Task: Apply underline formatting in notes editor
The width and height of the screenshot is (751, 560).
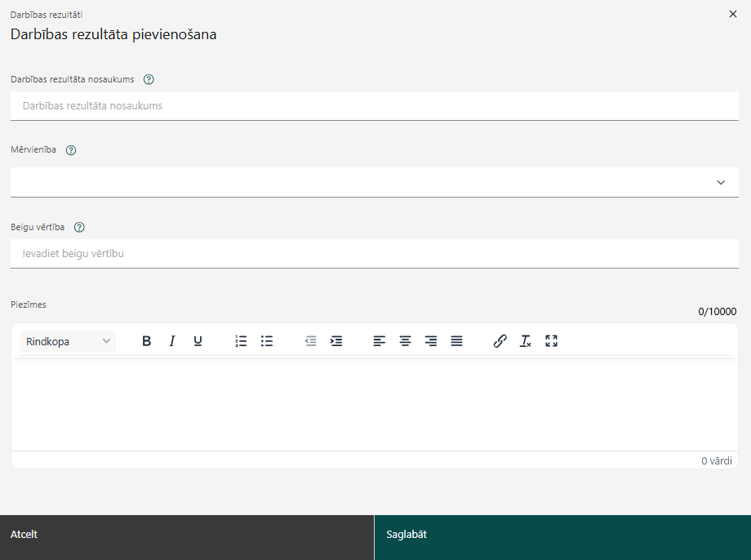Action: click(x=198, y=341)
